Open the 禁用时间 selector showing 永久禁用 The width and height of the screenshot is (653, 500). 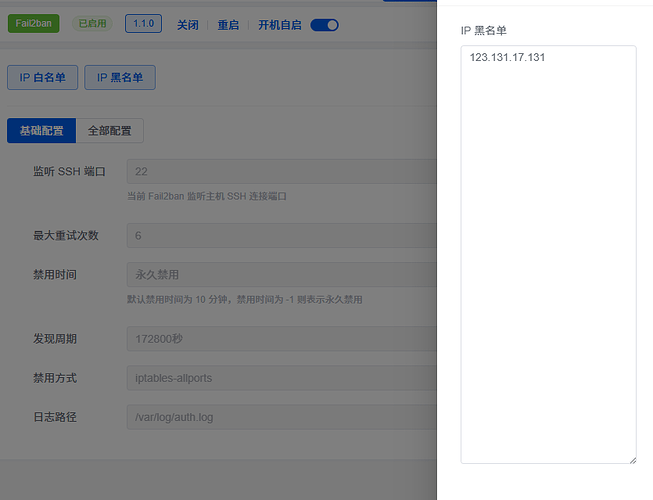[280, 274]
